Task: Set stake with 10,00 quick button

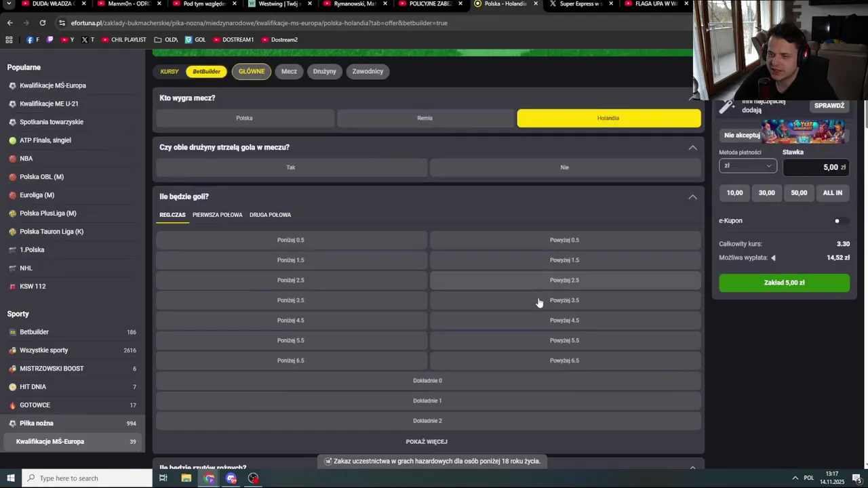Action: pos(734,193)
